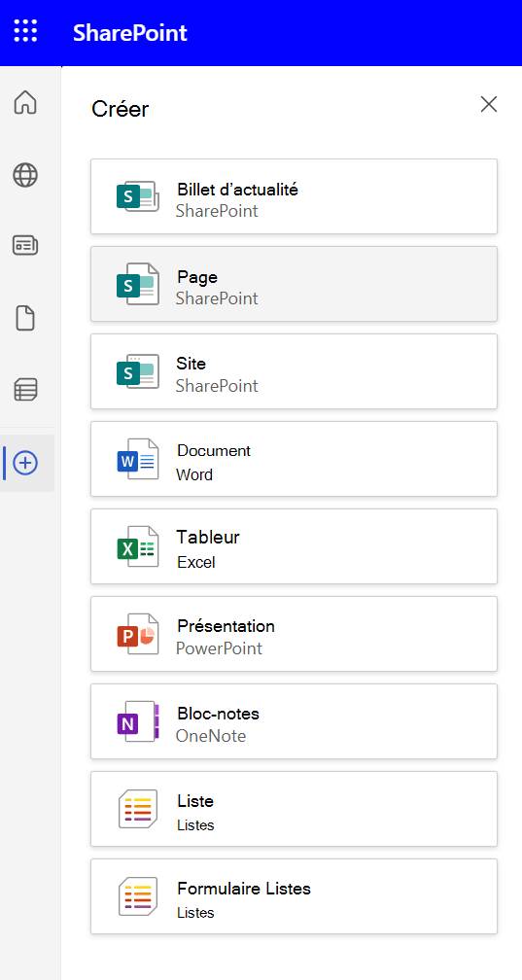This screenshot has height=980, width=522.
Task: Create a OneNote Bloc-notes
Action: [x=294, y=721]
